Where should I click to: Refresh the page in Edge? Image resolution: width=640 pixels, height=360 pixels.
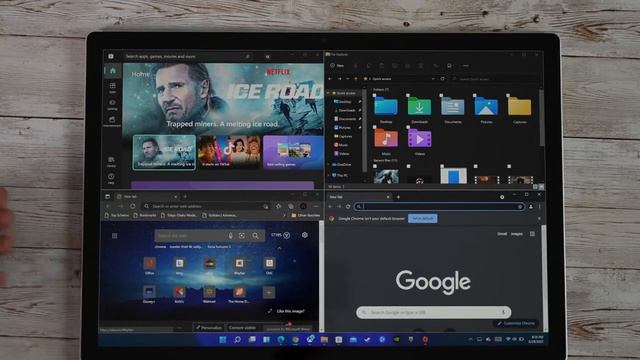[133, 207]
